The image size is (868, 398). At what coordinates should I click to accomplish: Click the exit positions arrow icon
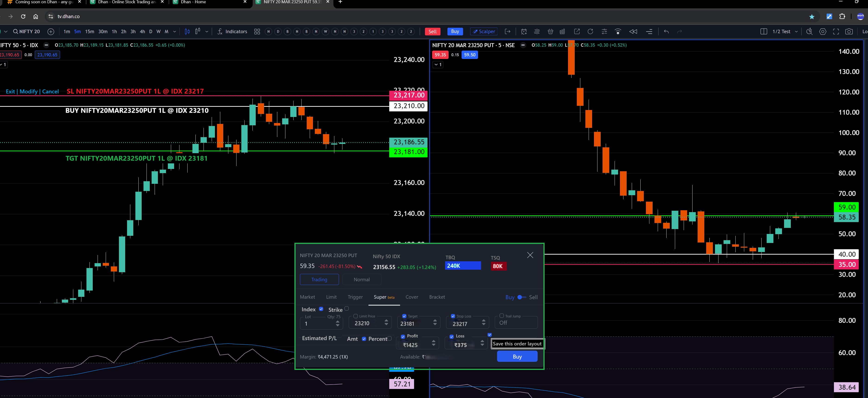[507, 31]
